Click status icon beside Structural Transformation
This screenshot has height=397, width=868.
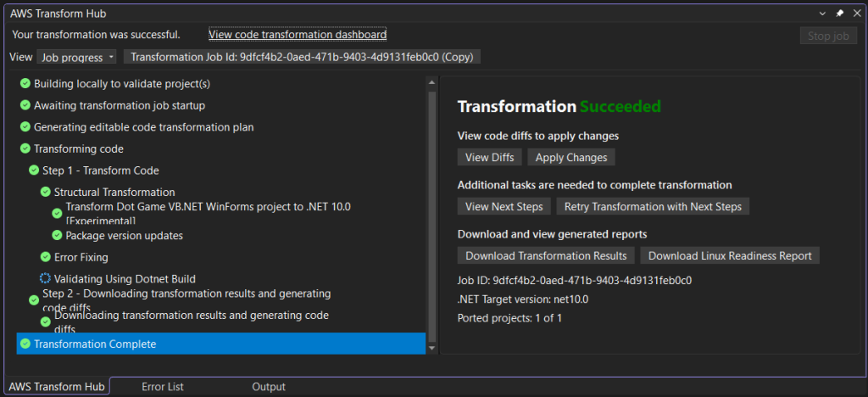46,192
